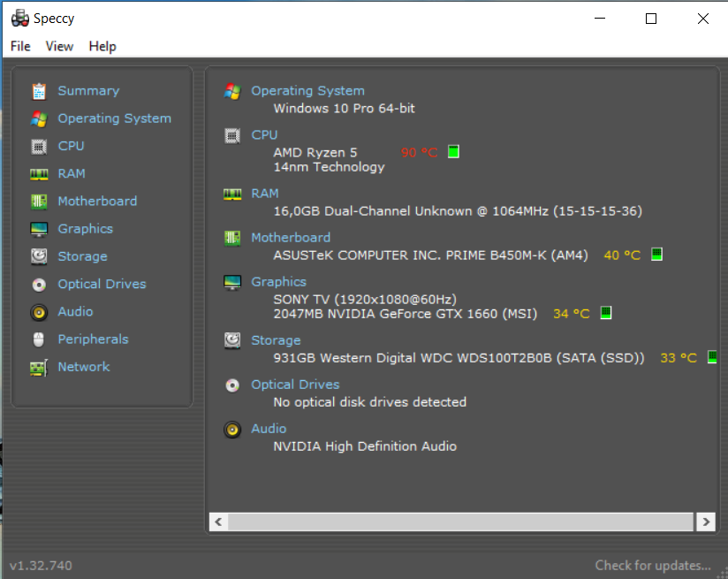Click the CPU chip icon in sidebar
This screenshot has width=728, height=579.
(x=39, y=147)
